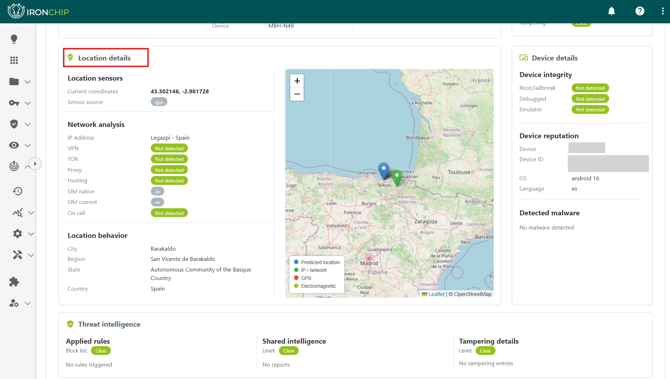
Task: Expand the folder menu chevron
Action: (28, 82)
